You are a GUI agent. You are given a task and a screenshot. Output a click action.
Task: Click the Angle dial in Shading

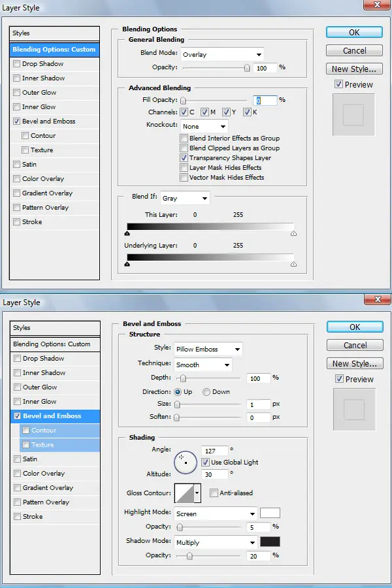pyautogui.click(x=186, y=463)
